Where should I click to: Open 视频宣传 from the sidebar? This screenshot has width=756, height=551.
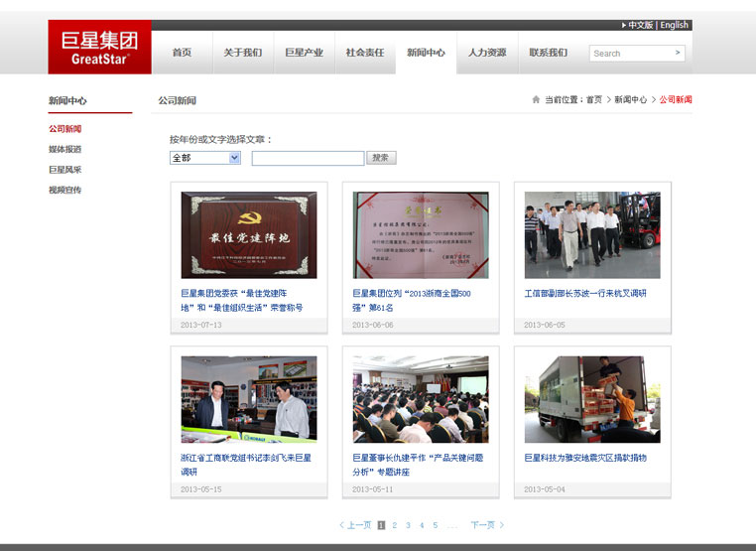click(65, 190)
